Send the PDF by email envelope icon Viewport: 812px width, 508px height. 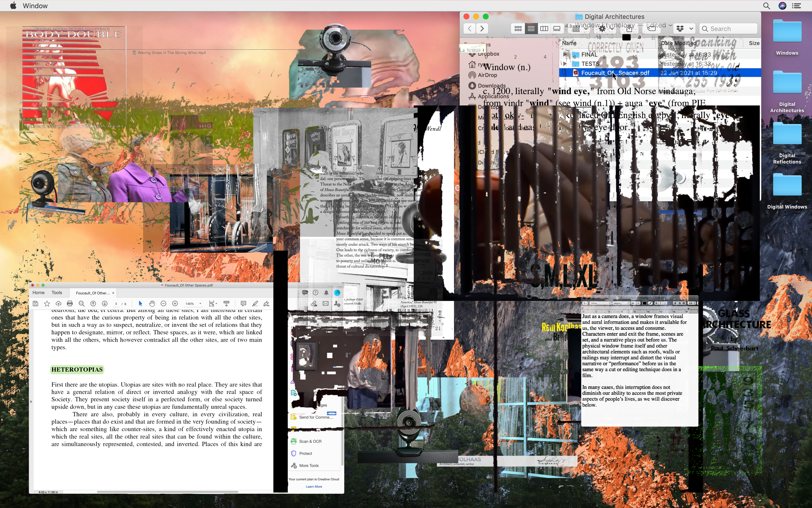326,304
